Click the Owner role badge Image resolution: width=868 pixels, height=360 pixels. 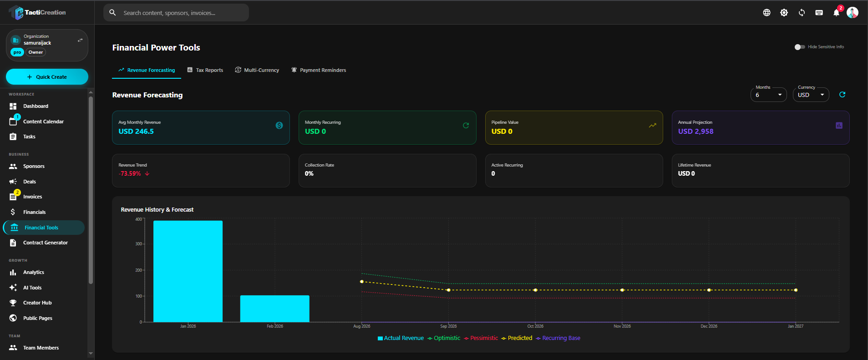point(36,52)
